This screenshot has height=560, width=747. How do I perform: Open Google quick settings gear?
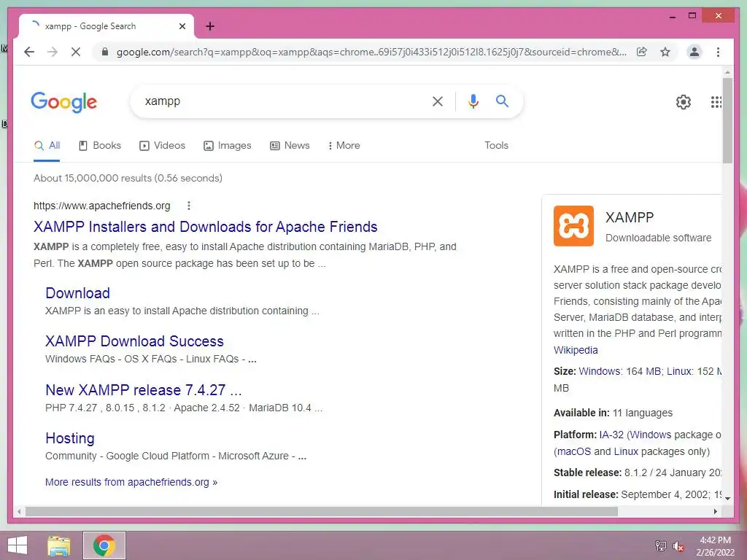683,101
